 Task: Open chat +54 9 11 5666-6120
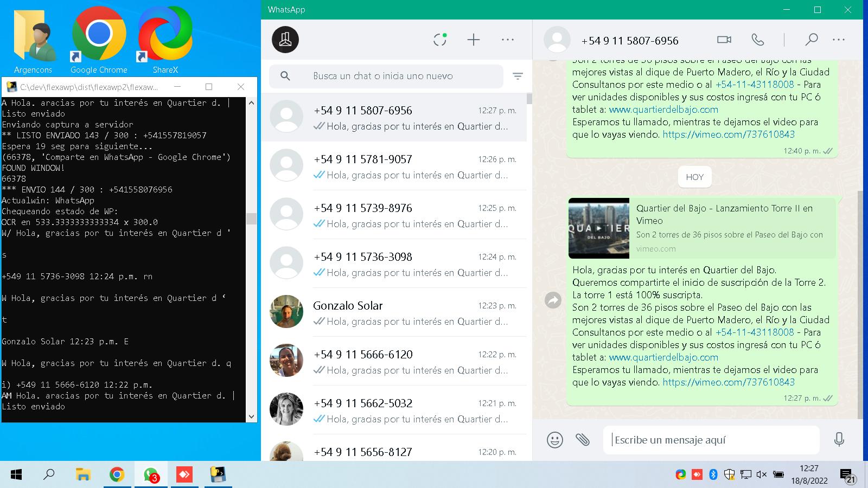click(394, 361)
